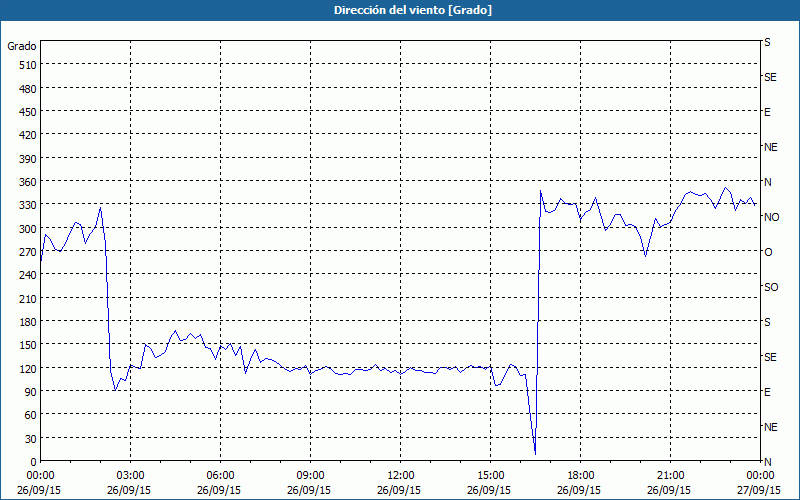Pick the 21:00 time axis label

tap(670, 476)
